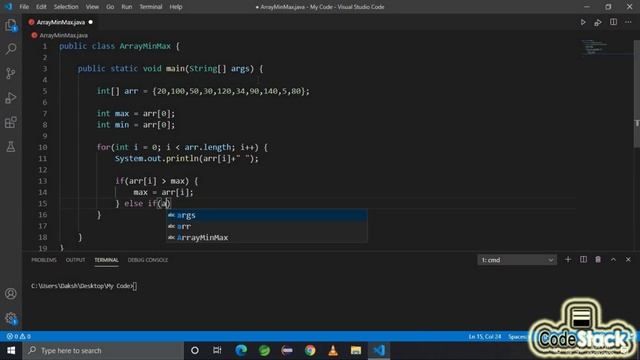Run the Java file with play icon

[583, 22]
